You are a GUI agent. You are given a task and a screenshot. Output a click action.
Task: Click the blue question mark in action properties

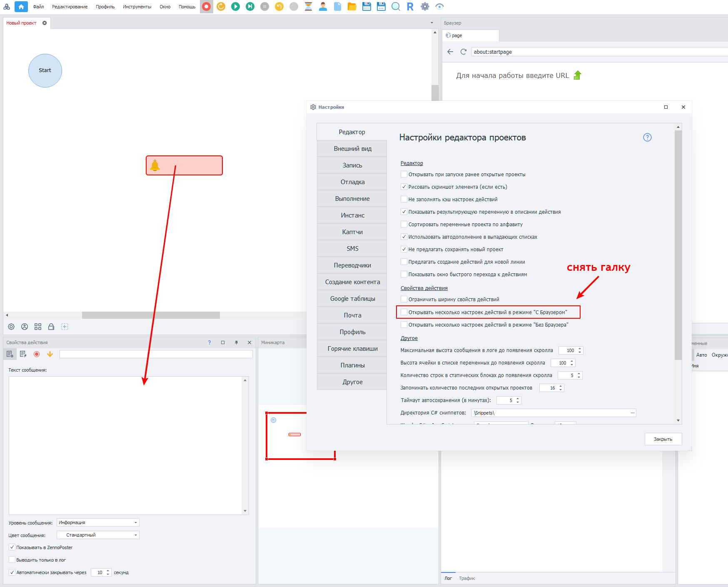[x=209, y=342]
